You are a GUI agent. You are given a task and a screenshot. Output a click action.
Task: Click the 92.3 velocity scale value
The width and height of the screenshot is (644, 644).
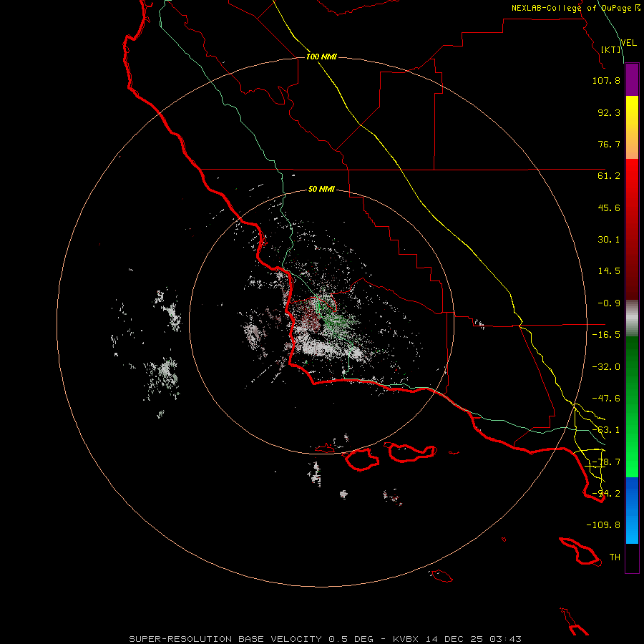pos(609,112)
